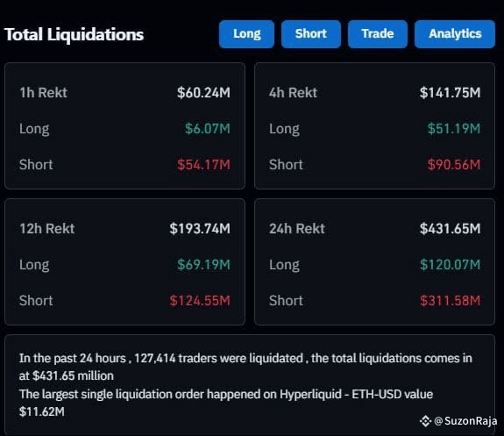Image resolution: width=504 pixels, height=436 pixels.
Task: Click the green $6.07M long value
Action: pyautogui.click(x=208, y=129)
